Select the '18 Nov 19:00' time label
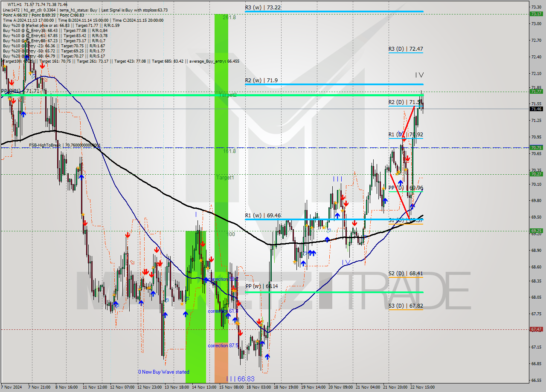The height and width of the screenshot is (392, 546). (286, 387)
